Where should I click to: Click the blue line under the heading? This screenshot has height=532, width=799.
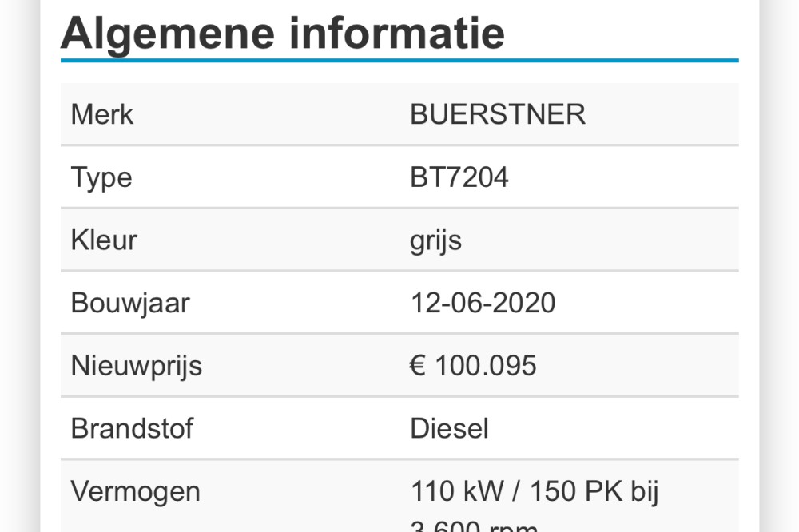pos(399,61)
